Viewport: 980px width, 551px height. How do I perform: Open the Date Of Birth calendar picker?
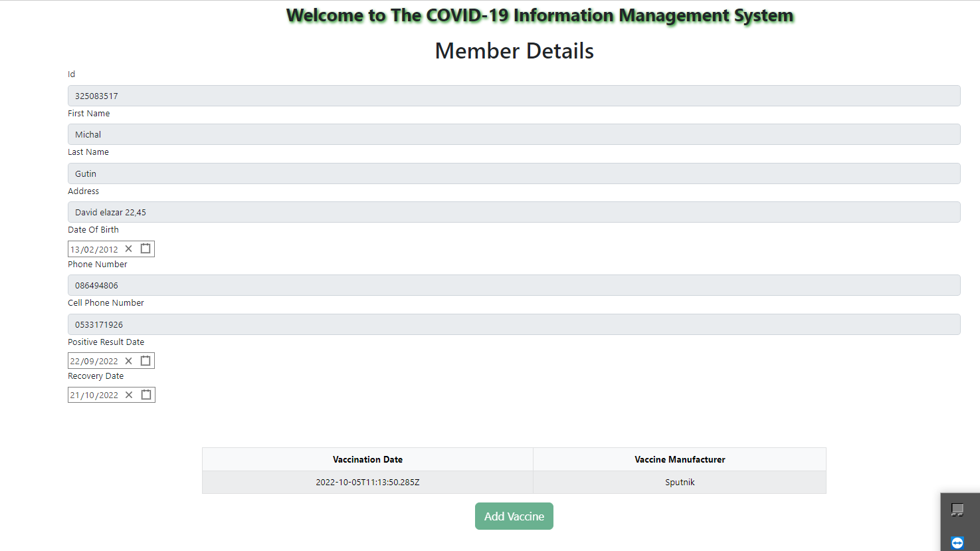146,248
